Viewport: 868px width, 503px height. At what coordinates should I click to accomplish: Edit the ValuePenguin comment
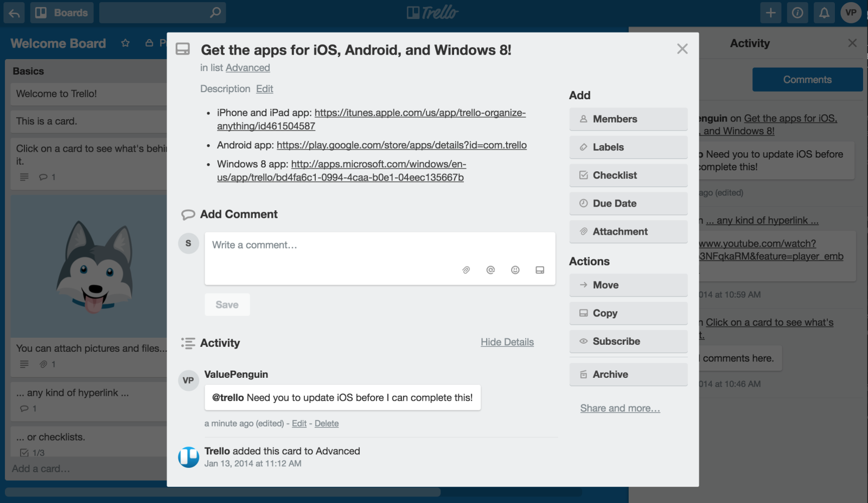click(299, 423)
